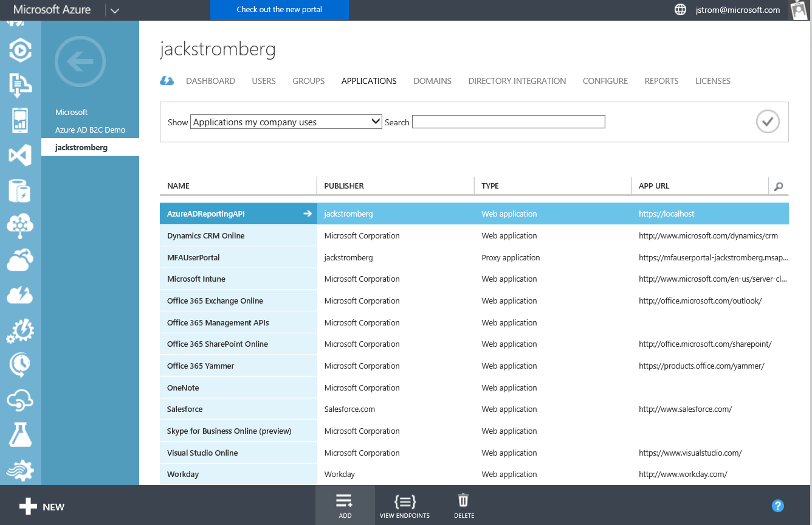
Task: Open the scheduler clock sidebar icon
Action: (x=20, y=365)
